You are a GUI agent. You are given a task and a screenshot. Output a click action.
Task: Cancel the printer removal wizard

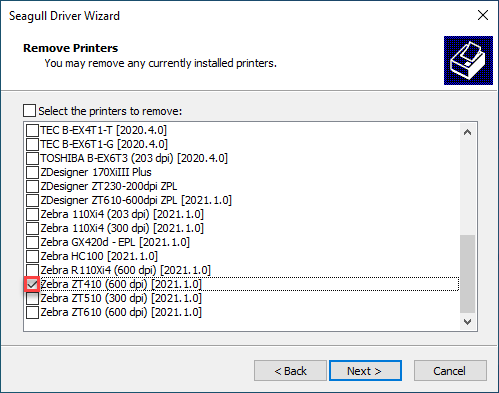point(450,371)
